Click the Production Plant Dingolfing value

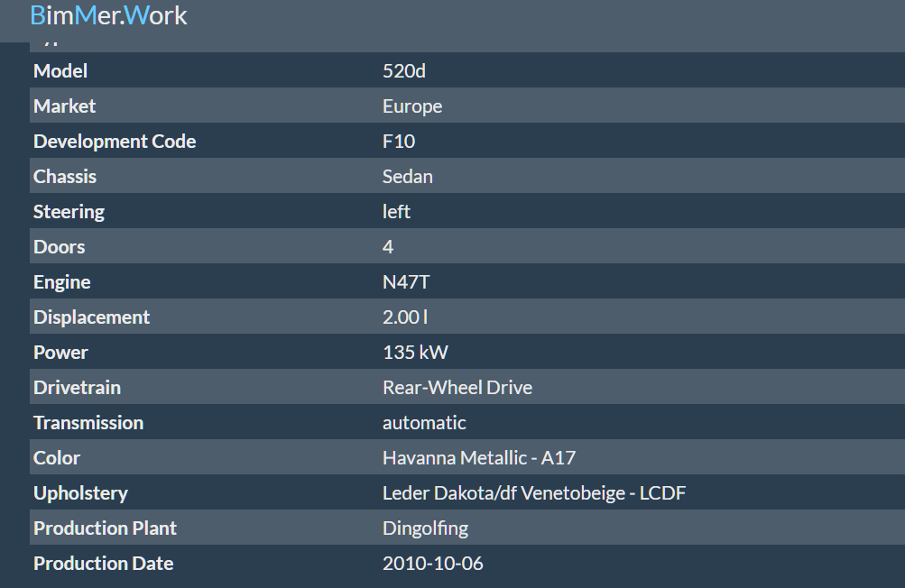425,529
